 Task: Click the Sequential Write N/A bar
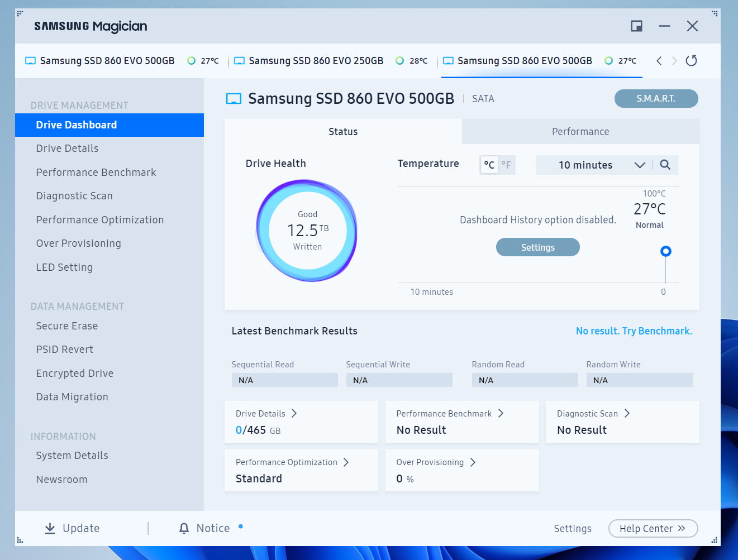[399, 380]
